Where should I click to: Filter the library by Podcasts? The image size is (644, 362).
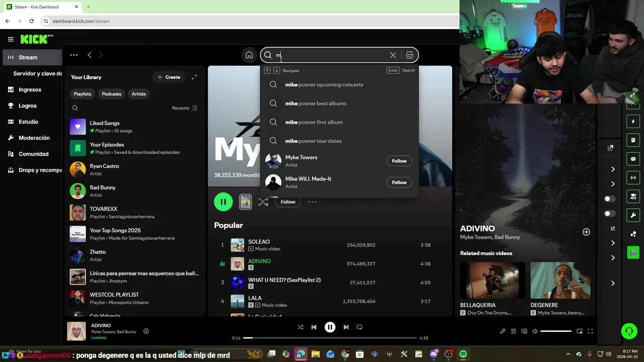click(112, 94)
